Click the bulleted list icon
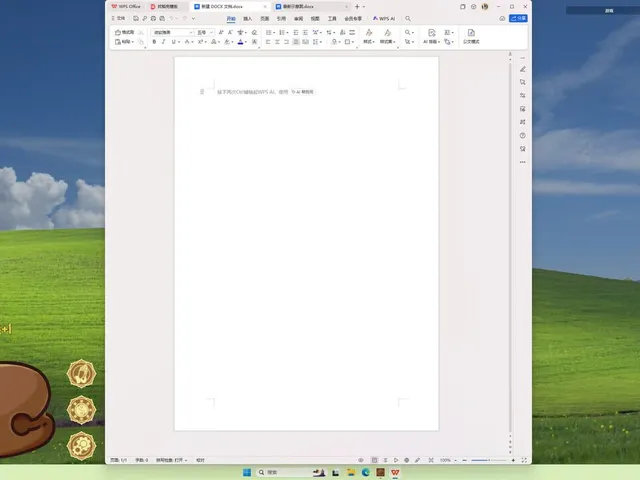The height and width of the screenshot is (480, 640). tap(270, 32)
